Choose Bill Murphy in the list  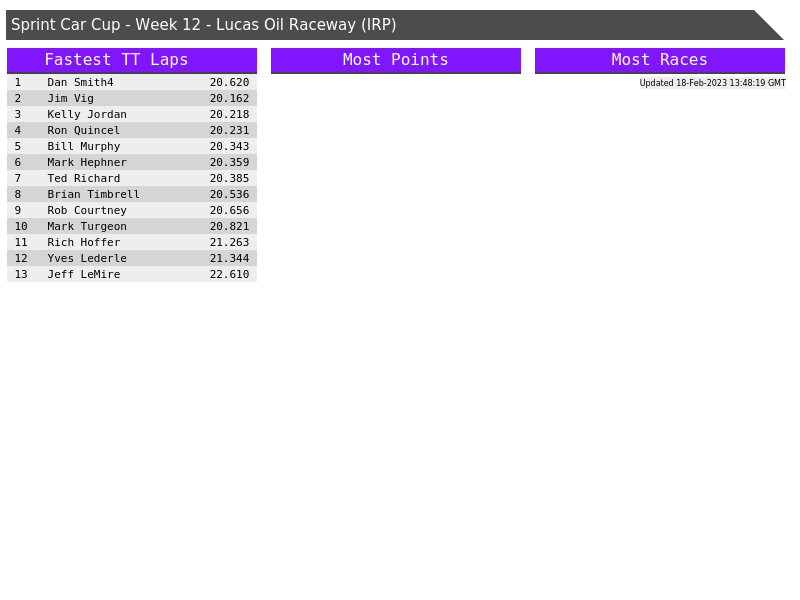pos(83,146)
